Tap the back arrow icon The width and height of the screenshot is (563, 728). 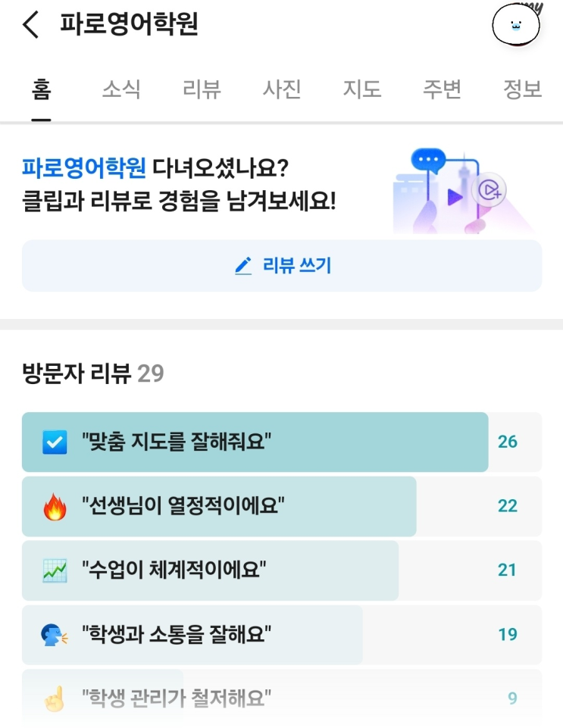pos(30,25)
